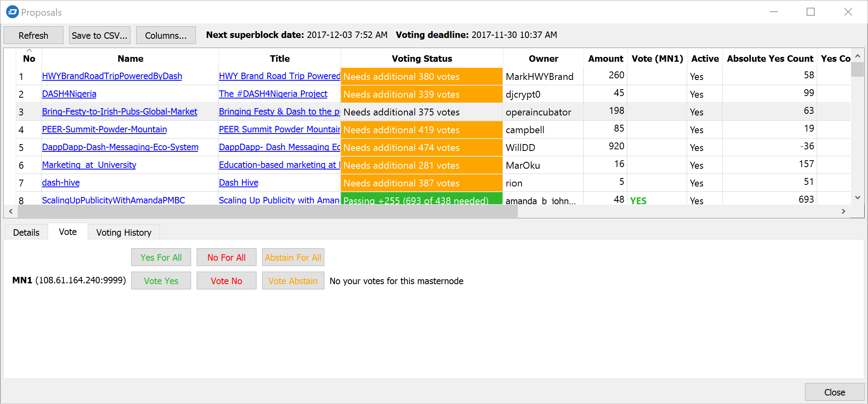Click the Refresh button
Image resolution: width=868 pixels, height=404 pixels.
point(33,36)
